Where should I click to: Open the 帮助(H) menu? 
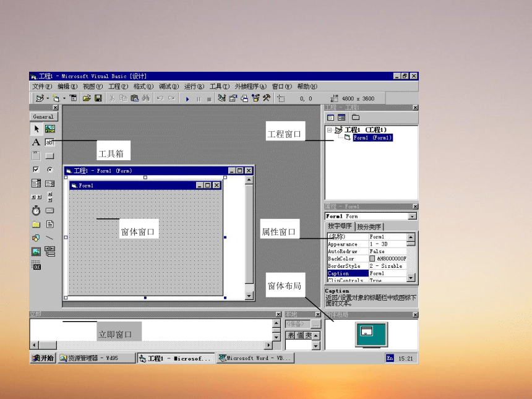[x=307, y=87]
